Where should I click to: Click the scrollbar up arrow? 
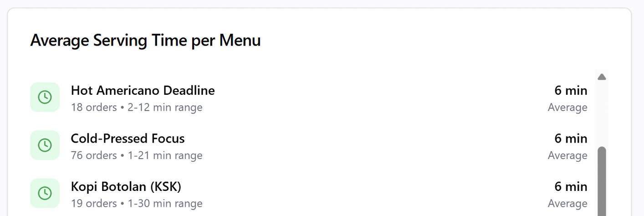click(602, 77)
